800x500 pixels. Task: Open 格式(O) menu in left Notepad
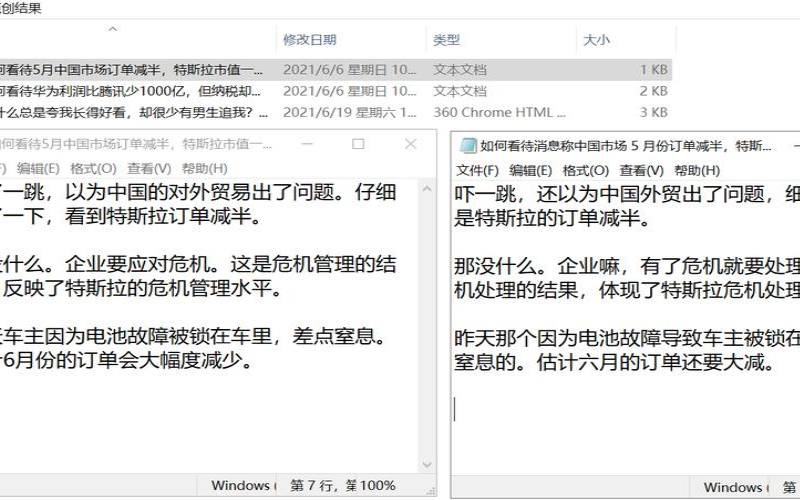click(93, 168)
